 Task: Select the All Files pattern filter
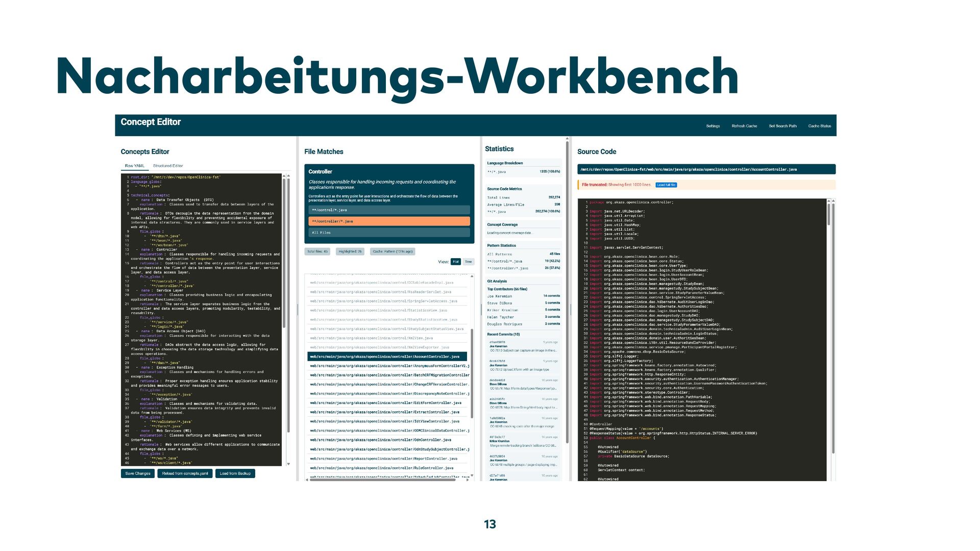click(388, 233)
